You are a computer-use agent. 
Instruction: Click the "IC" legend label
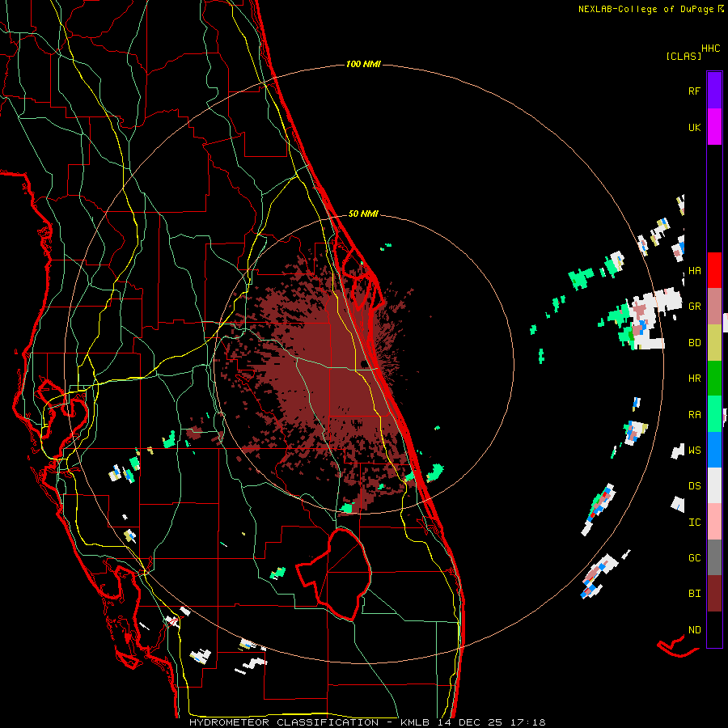[x=695, y=522]
